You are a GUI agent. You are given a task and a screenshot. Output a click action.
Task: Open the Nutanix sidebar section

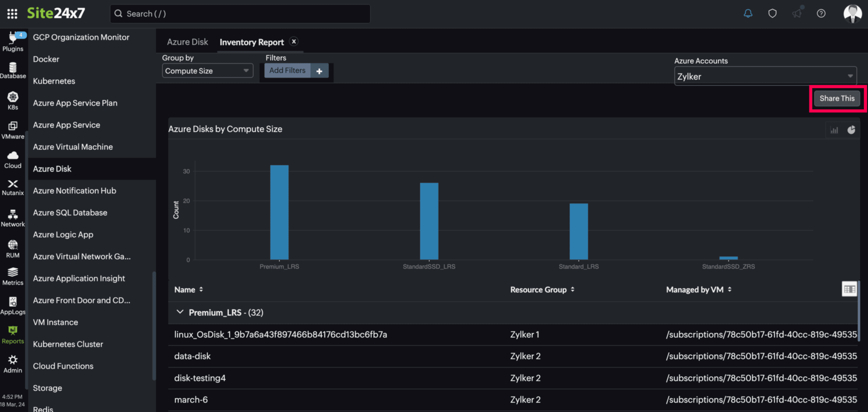click(13, 187)
